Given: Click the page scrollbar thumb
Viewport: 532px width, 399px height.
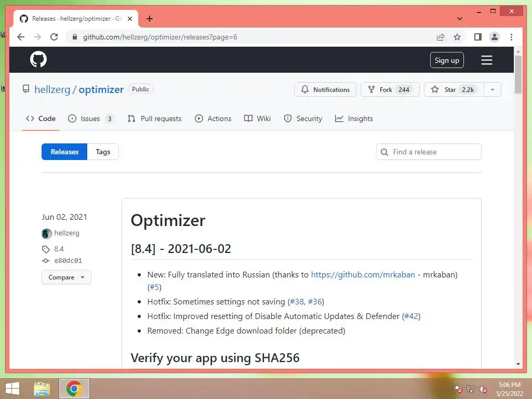Looking at the screenshot, I should 518,74.
